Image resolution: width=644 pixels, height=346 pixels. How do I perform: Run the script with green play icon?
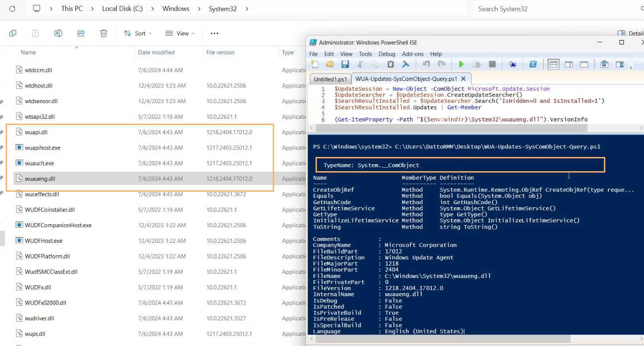coord(461,64)
